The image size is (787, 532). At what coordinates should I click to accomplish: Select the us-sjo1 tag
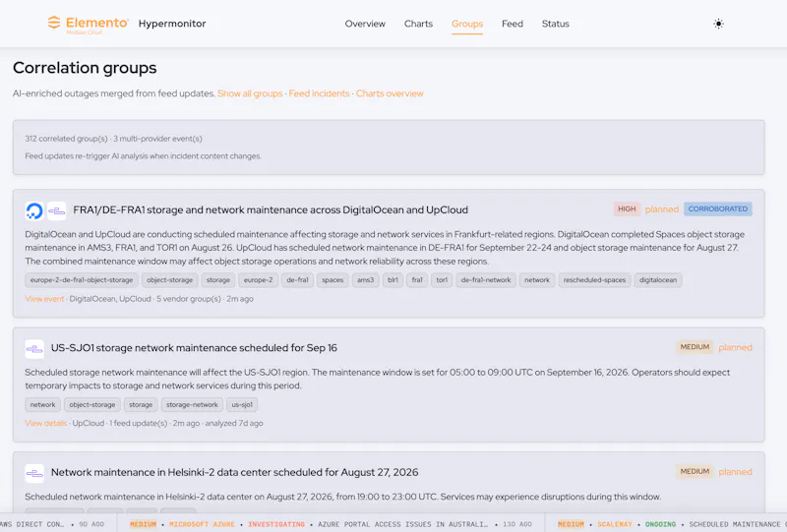pyautogui.click(x=242, y=404)
